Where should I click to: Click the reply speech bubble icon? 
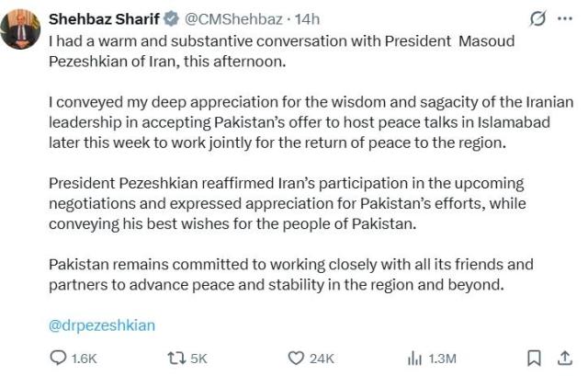[x=58, y=358]
